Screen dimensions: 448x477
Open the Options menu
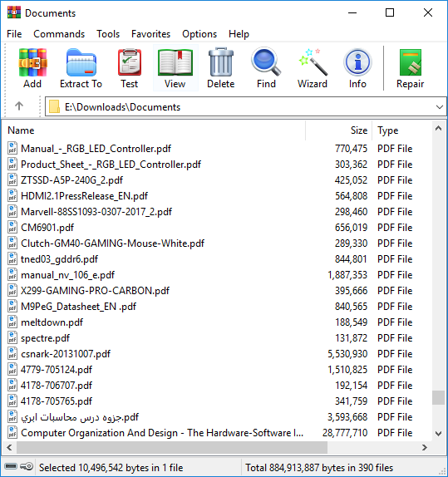point(199,34)
